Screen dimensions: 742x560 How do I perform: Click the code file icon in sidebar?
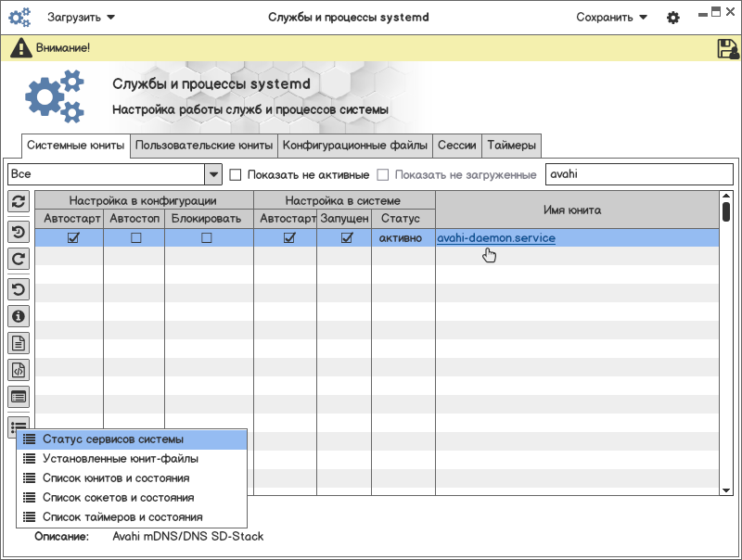[19, 370]
